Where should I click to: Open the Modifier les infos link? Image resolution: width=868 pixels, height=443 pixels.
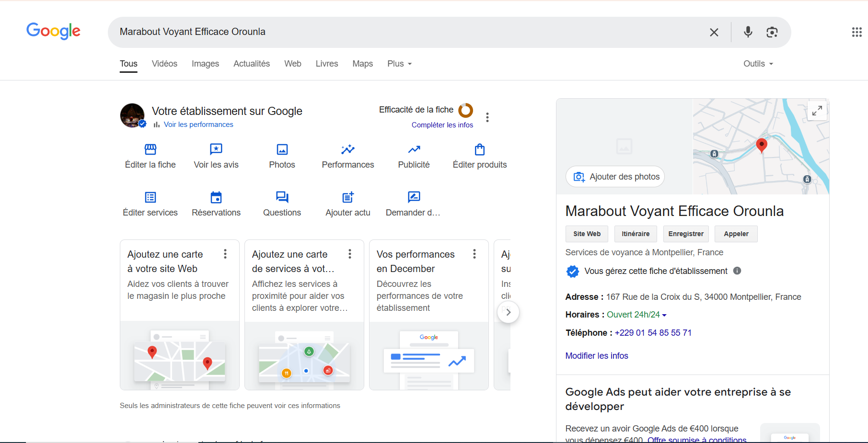point(596,356)
